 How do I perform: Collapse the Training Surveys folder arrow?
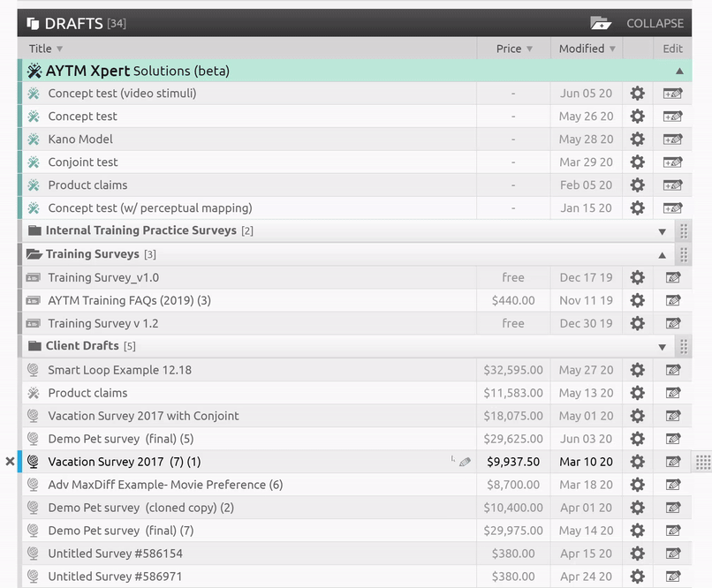click(x=663, y=254)
